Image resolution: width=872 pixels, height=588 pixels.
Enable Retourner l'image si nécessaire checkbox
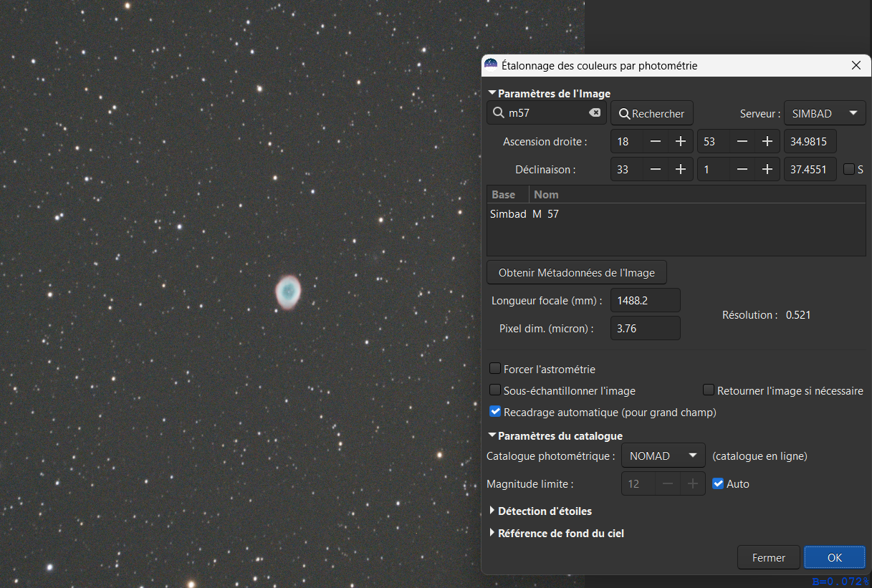tap(709, 390)
